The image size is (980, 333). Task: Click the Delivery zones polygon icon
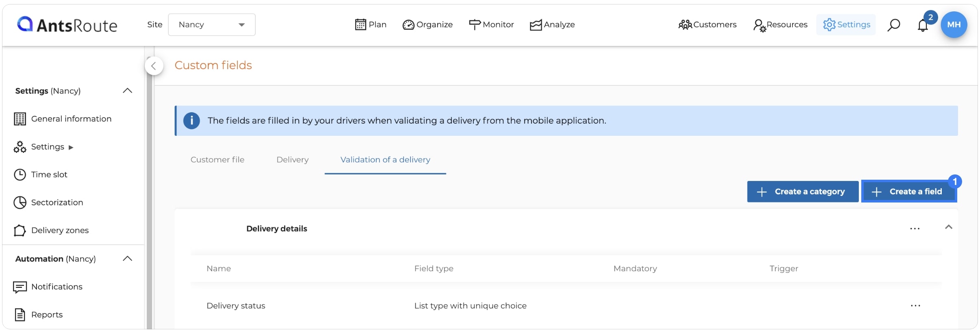tap(20, 231)
